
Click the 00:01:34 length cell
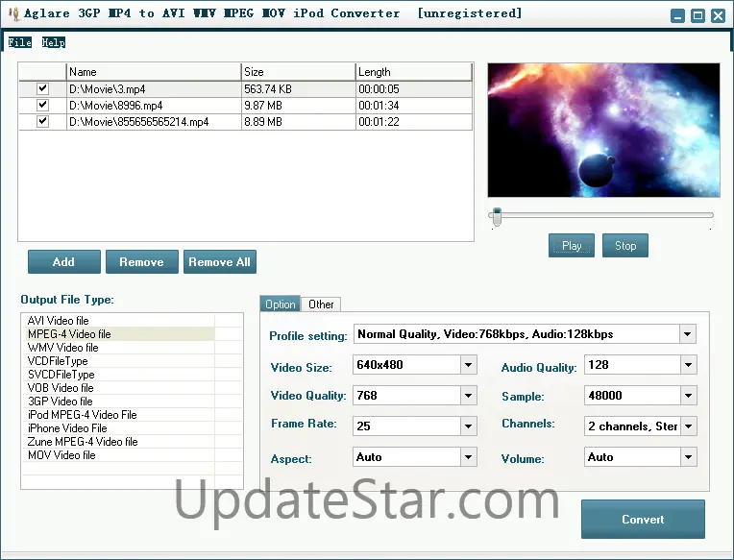[x=414, y=106]
